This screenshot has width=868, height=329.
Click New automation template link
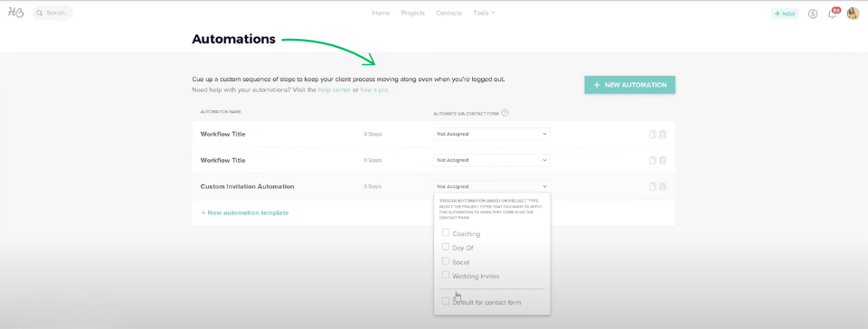245,212
